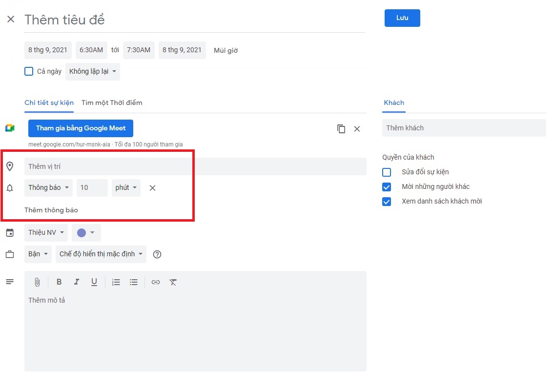The image size is (554, 392).
Task: Click the location pin icon
Action: click(10, 166)
